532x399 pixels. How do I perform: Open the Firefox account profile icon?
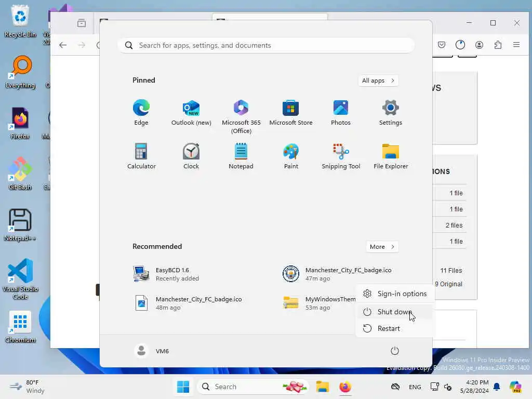pyautogui.click(x=479, y=45)
